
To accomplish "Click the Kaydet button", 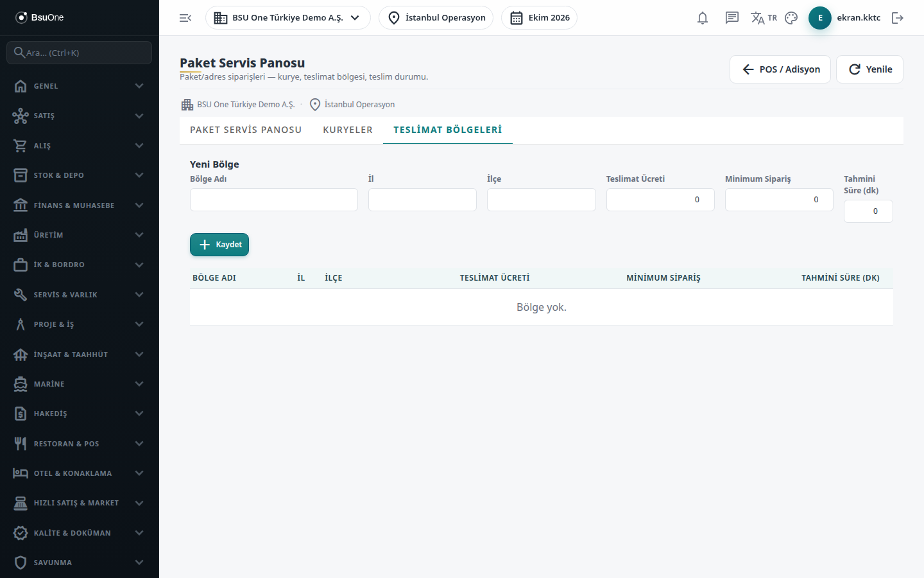I will (219, 245).
